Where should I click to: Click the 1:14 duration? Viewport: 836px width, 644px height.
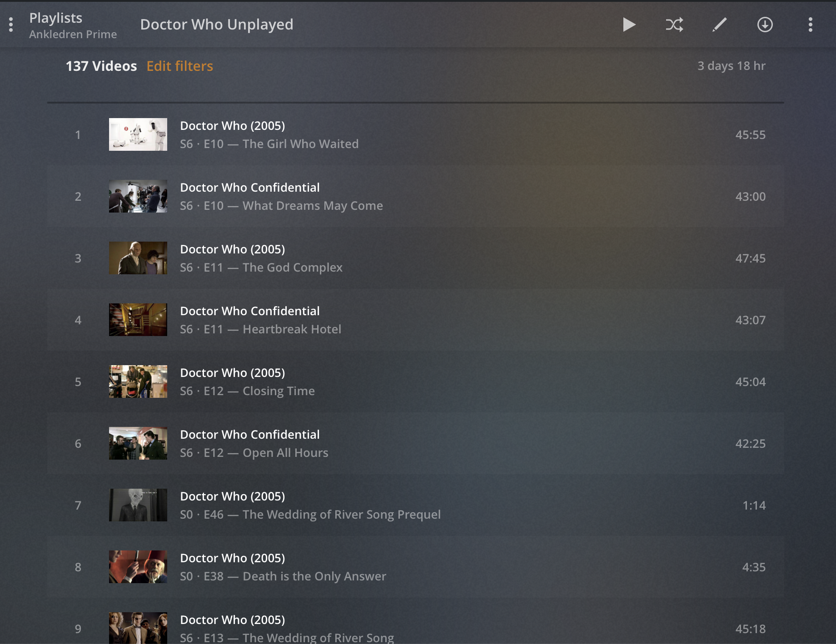[x=754, y=505]
